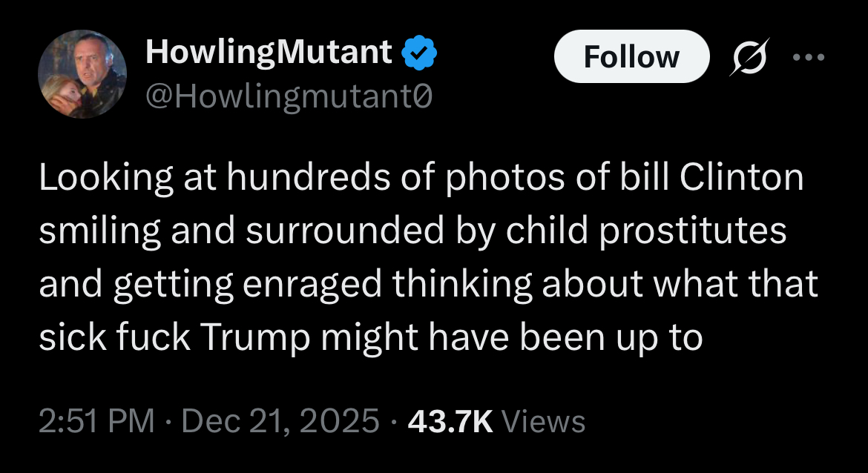
Task: Click the blue verified checkmark badge
Action: [x=419, y=53]
